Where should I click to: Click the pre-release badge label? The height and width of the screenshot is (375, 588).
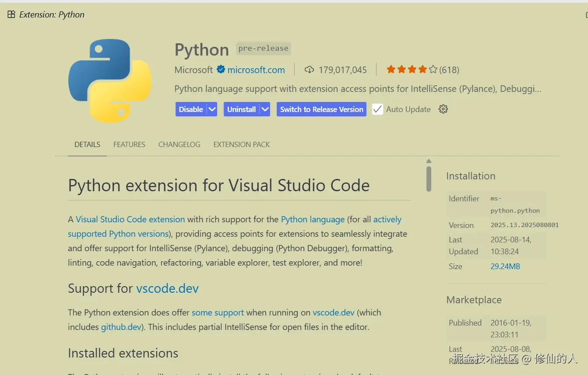263,49
